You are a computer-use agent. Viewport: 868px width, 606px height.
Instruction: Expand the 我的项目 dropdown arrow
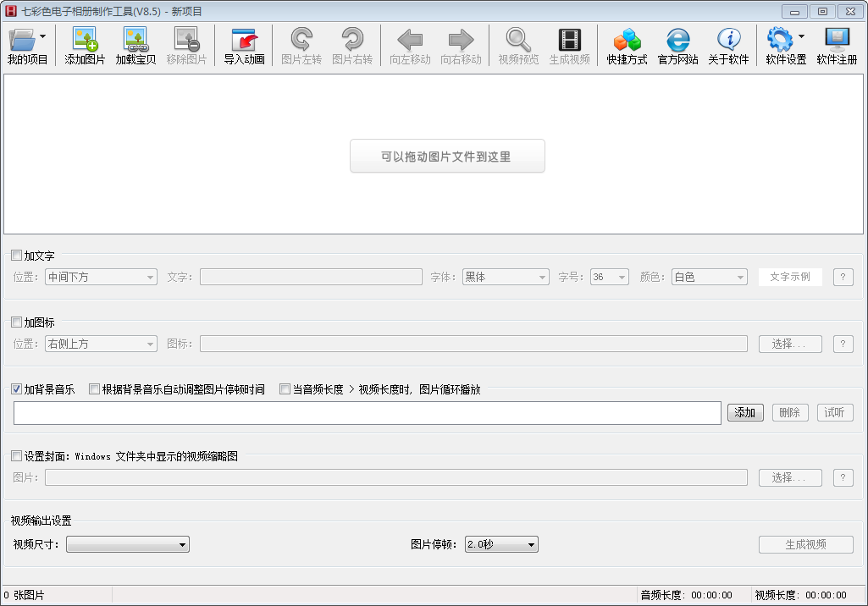pyautogui.click(x=42, y=36)
